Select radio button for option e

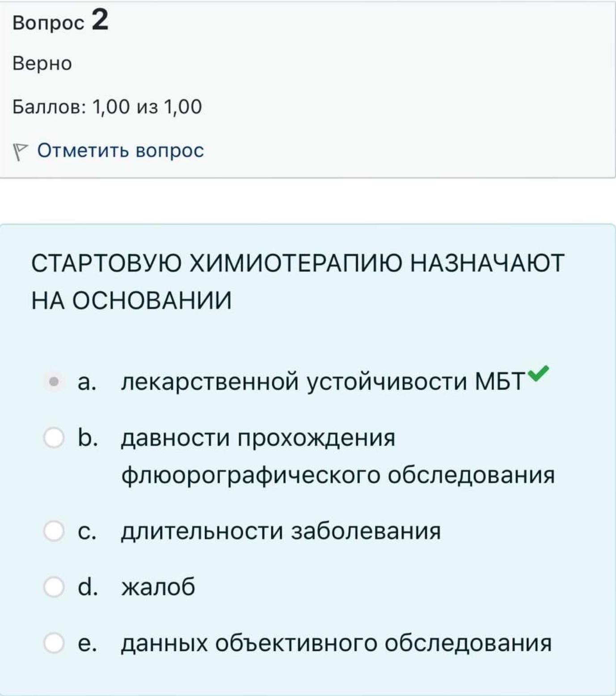[x=54, y=643]
